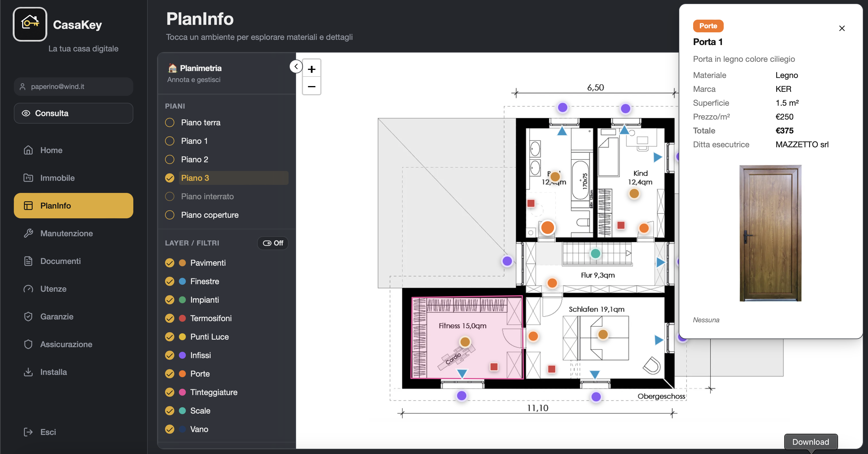Click the bathroom radiator marker
868x454 pixels.
[x=531, y=203]
